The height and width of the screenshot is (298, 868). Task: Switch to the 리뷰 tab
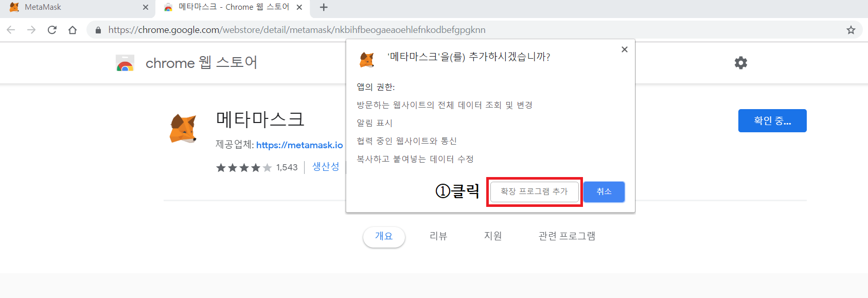(x=438, y=236)
